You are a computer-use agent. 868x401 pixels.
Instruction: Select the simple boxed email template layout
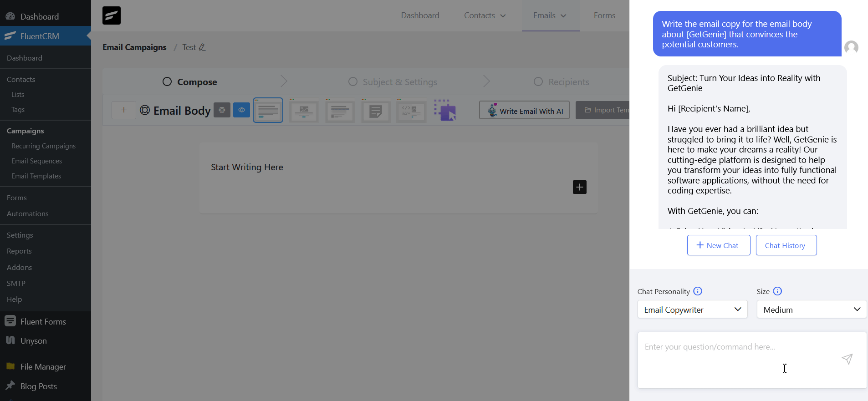(x=268, y=110)
